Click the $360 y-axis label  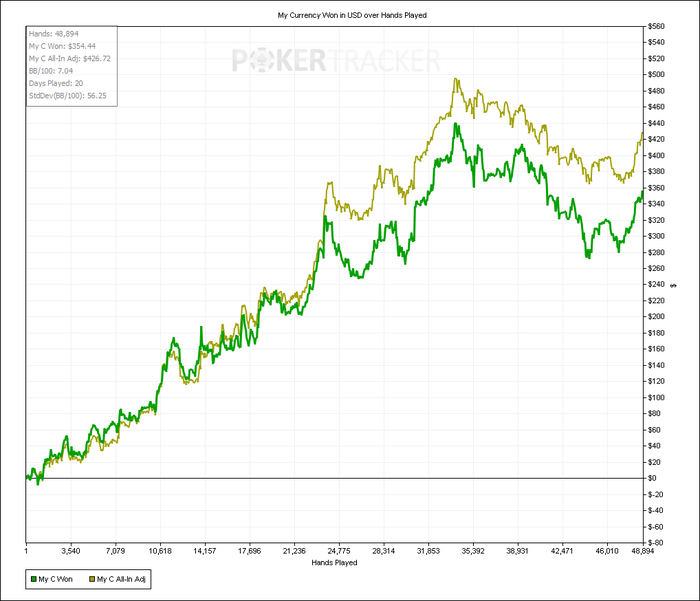click(x=656, y=188)
